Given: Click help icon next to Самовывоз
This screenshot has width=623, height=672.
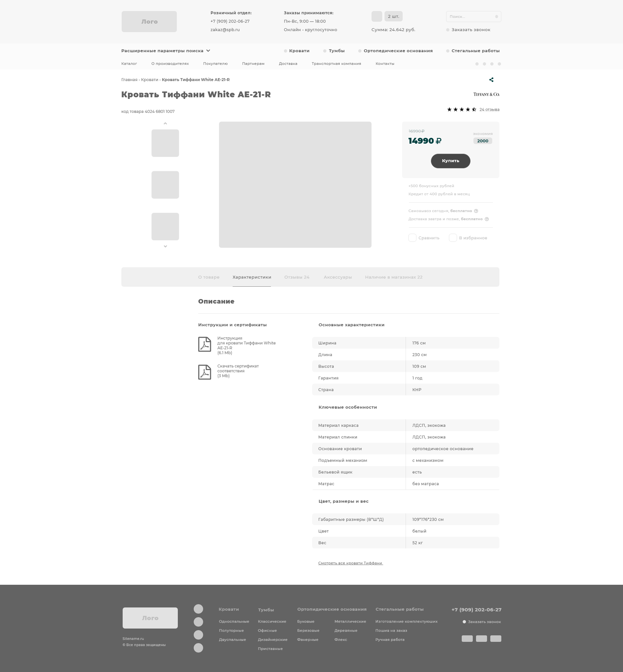Looking at the screenshot, I should 476,211.
